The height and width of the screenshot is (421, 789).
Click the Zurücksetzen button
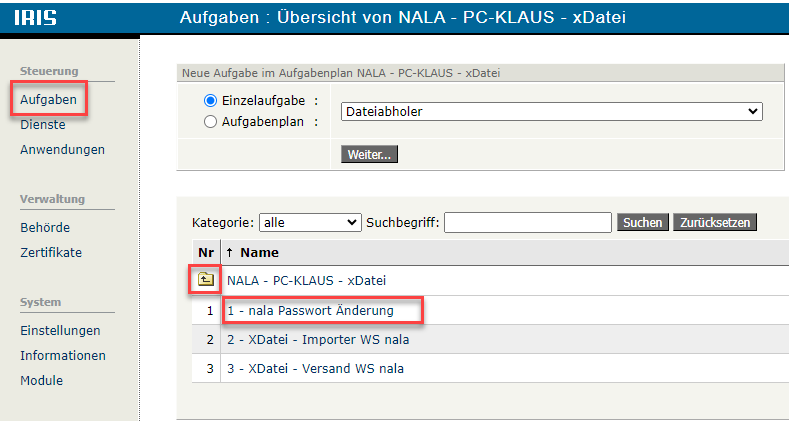click(x=714, y=222)
